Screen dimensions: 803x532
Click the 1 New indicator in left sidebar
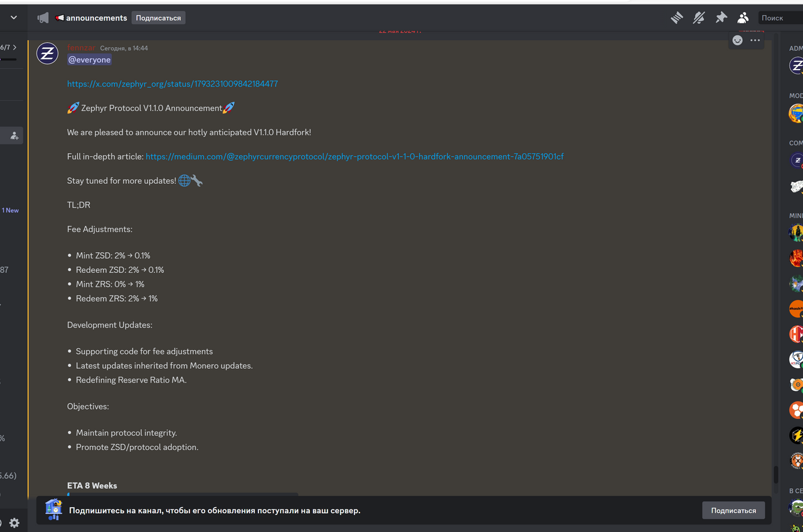[11, 210]
